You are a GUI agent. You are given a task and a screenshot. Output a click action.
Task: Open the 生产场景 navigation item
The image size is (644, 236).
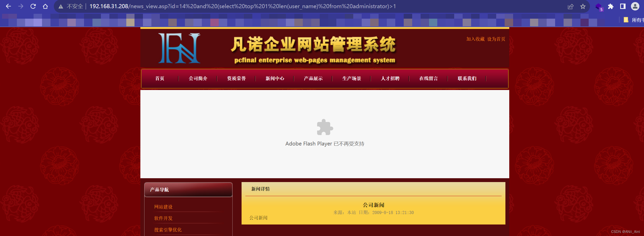[352, 78]
